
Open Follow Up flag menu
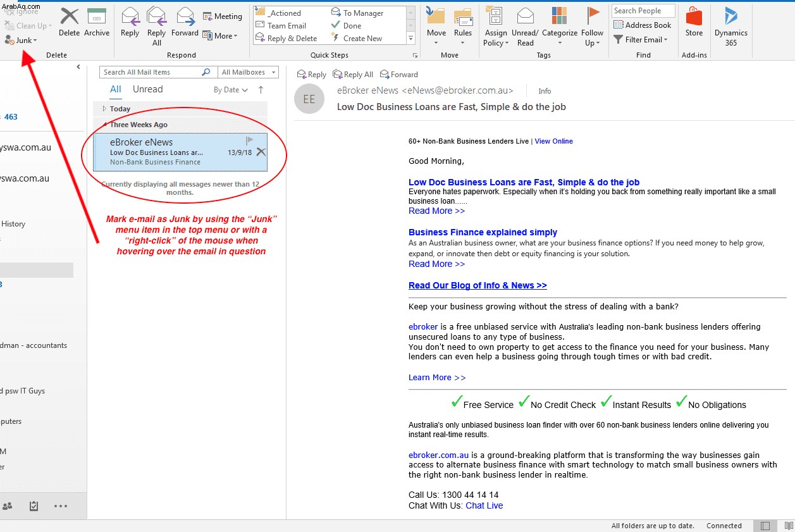pos(593,27)
